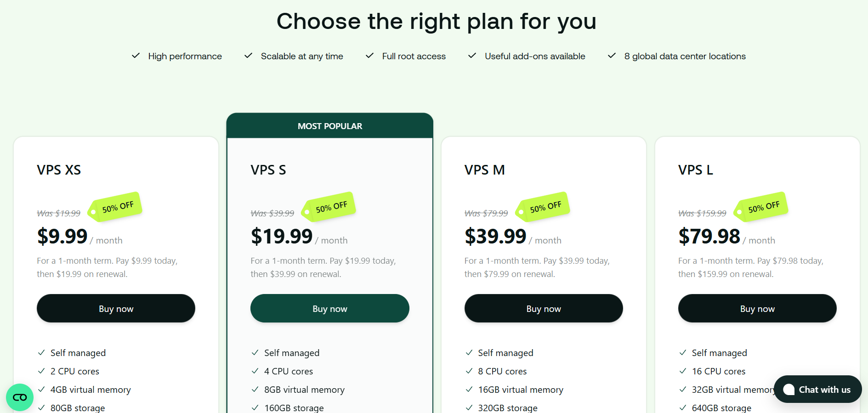Hit Buy now for the VPS L plan
The height and width of the screenshot is (413, 868).
click(x=757, y=309)
